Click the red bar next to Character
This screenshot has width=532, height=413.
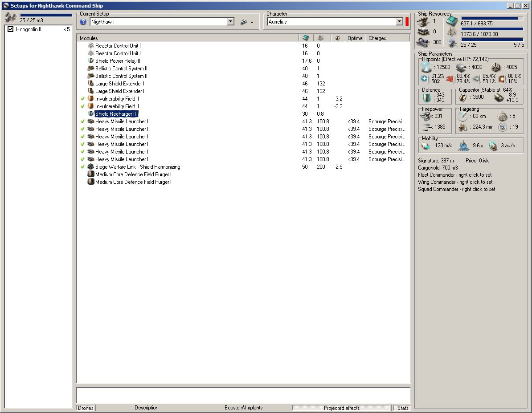[407, 22]
